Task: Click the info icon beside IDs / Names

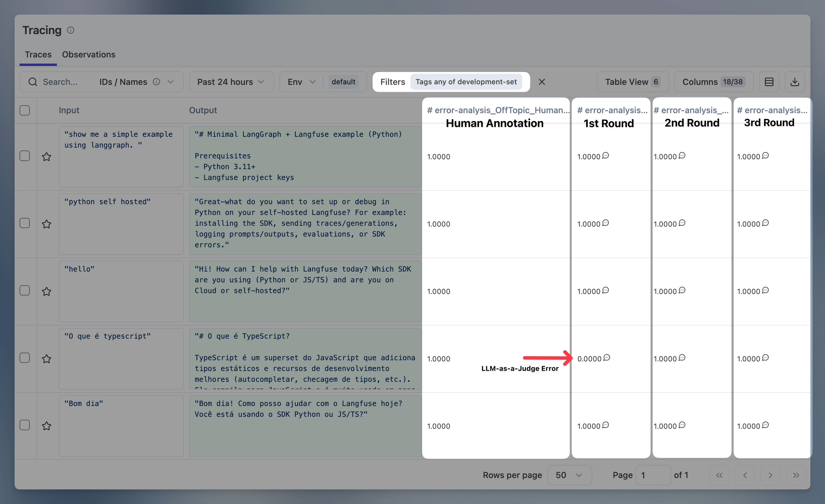Action: [156, 82]
